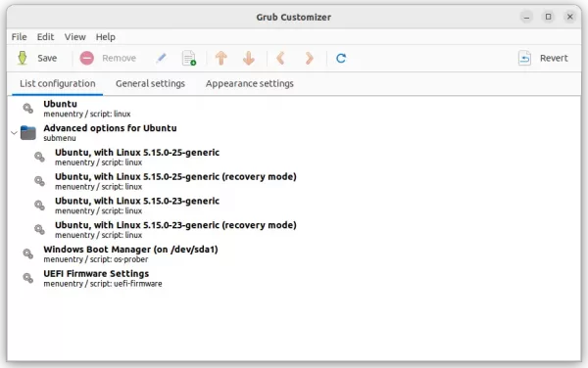Move the entry up with the up arrow

221,58
